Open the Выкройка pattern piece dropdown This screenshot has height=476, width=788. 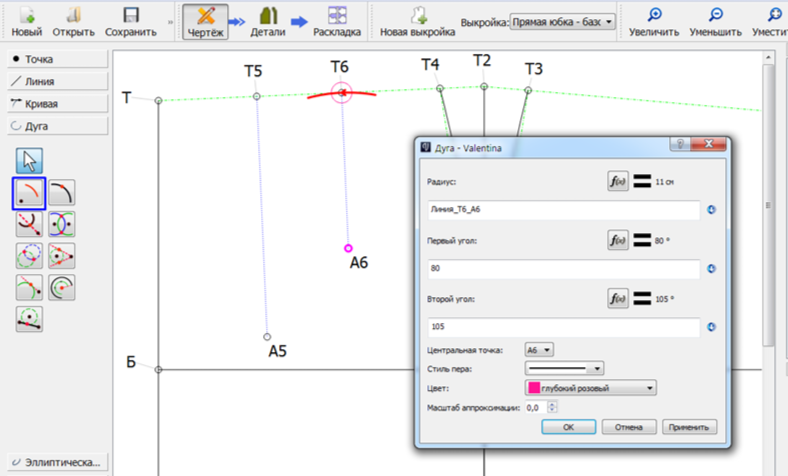pyautogui.click(x=562, y=22)
